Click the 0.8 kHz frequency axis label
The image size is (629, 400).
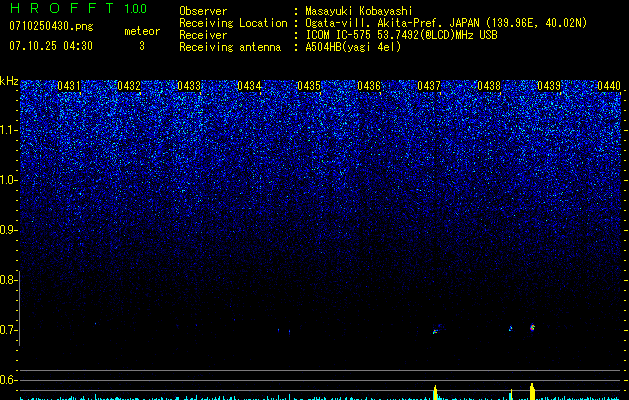(7, 280)
